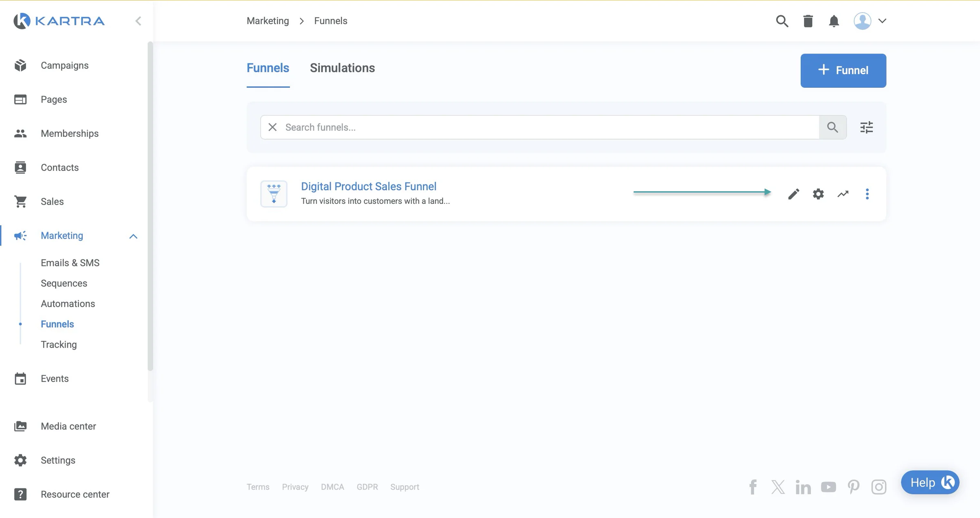Switch to the Simulations tab
Screen dimensions: 980x518
point(342,68)
